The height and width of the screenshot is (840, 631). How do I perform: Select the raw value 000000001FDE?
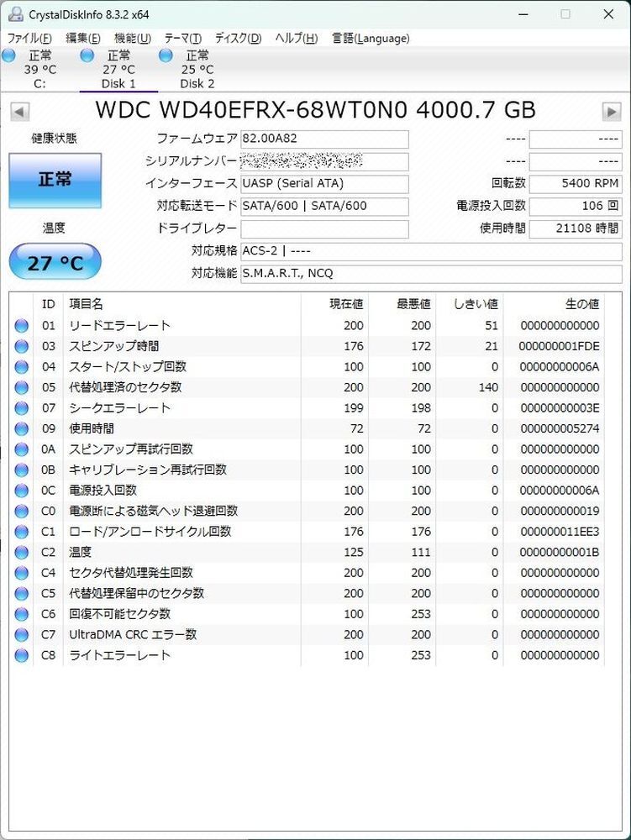pyautogui.click(x=560, y=347)
